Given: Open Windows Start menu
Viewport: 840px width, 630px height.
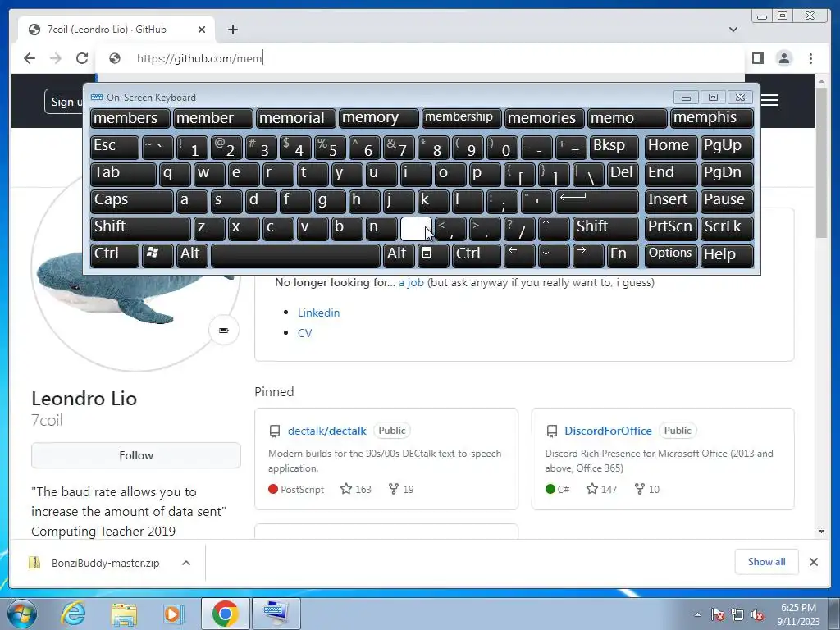Looking at the screenshot, I should (21, 614).
